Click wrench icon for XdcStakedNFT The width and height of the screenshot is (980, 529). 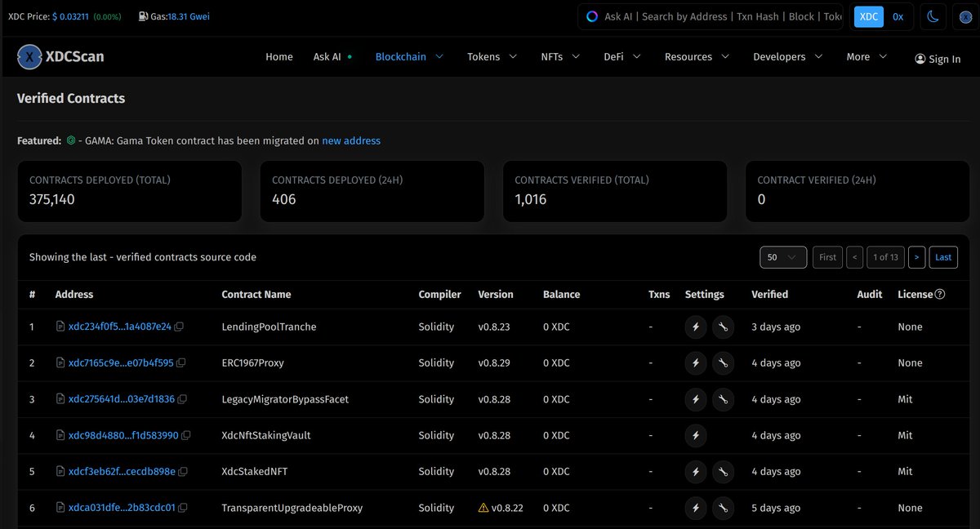723,472
